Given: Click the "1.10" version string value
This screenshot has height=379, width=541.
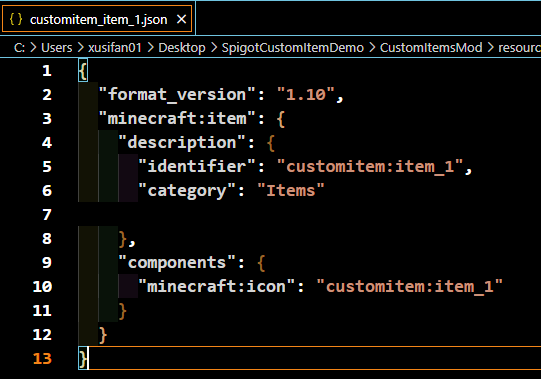Looking at the screenshot, I should (x=306, y=94).
